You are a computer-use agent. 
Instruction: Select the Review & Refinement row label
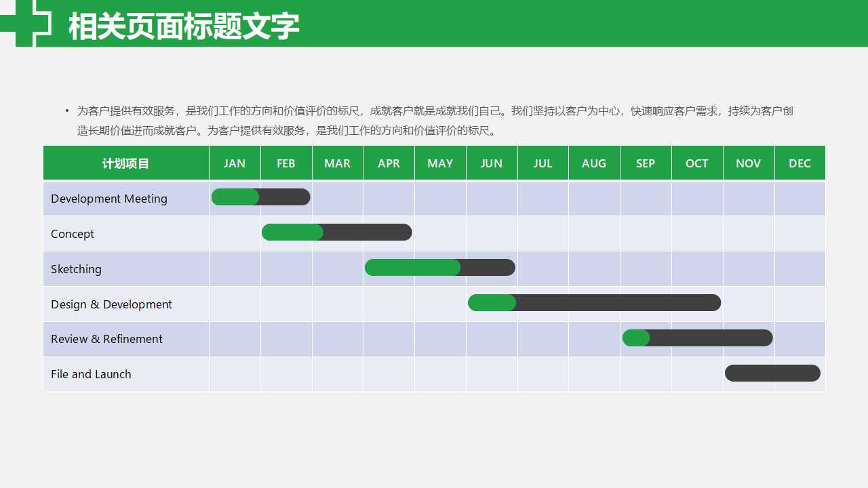point(106,339)
